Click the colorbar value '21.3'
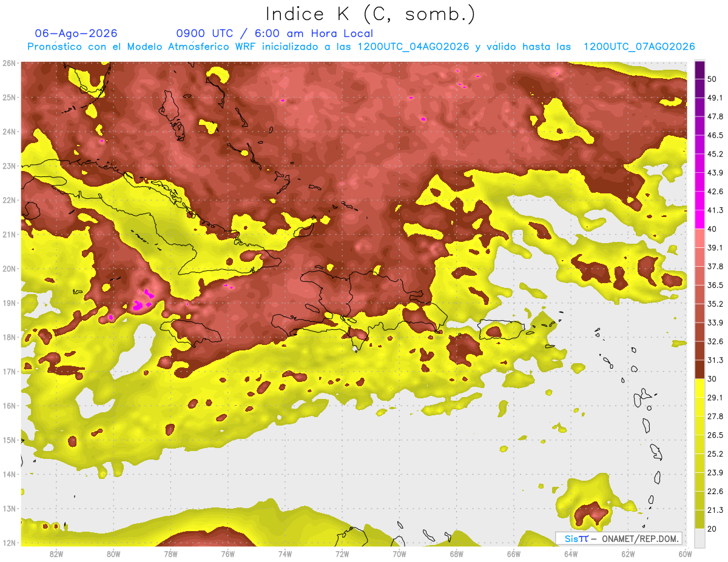 [715, 510]
